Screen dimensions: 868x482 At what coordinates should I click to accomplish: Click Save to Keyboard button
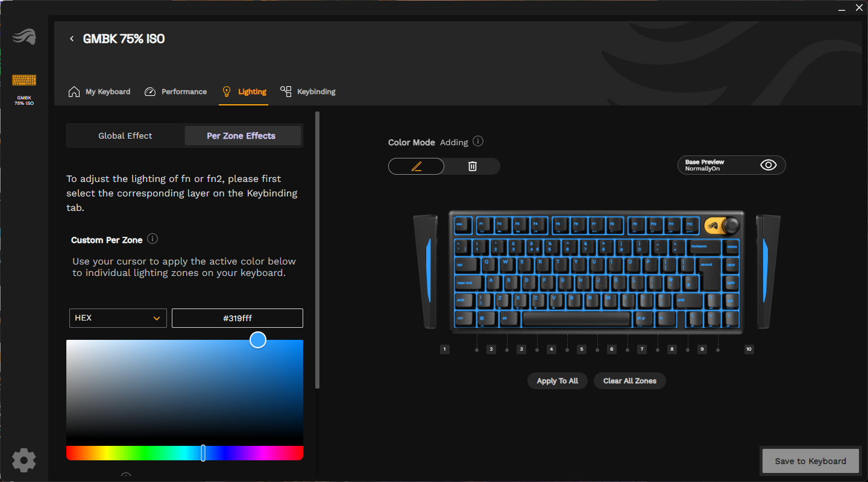tap(811, 461)
